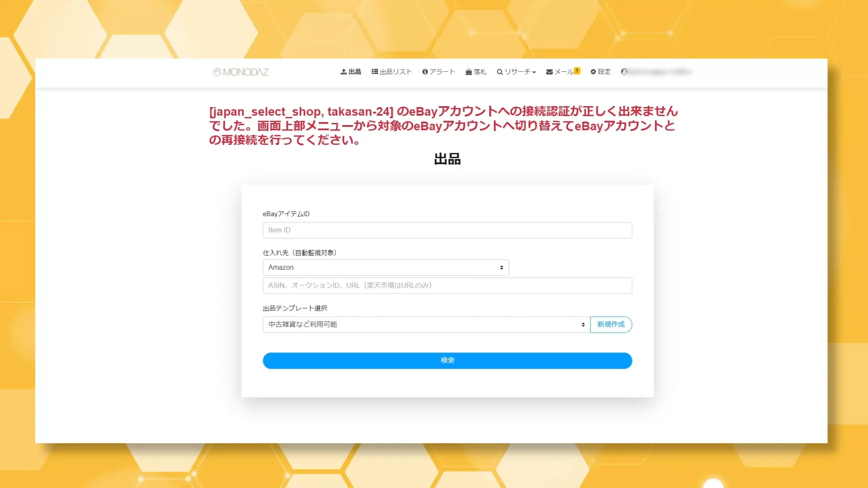The height and width of the screenshot is (488, 868).
Task: Click the blue 検索 search button
Action: pyautogui.click(x=447, y=361)
